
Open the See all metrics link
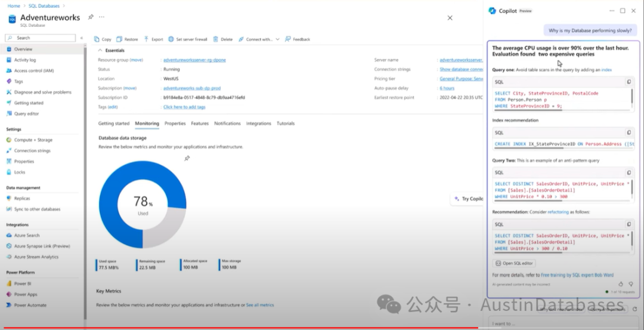click(260, 305)
